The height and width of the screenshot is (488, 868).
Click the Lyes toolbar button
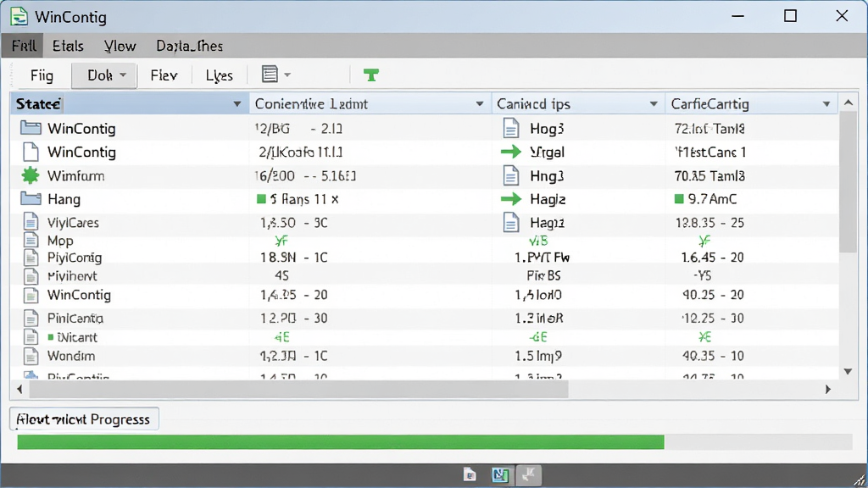[220, 75]
